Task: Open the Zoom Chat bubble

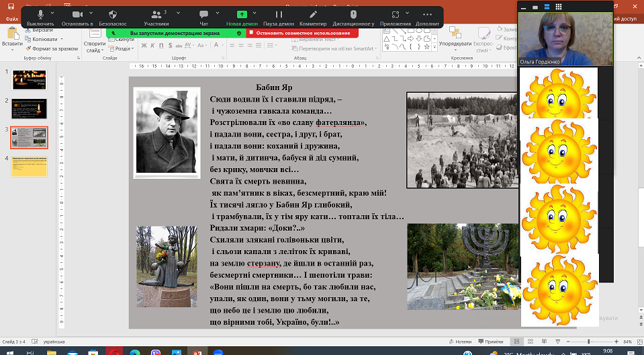Action: tap(203, 17)
